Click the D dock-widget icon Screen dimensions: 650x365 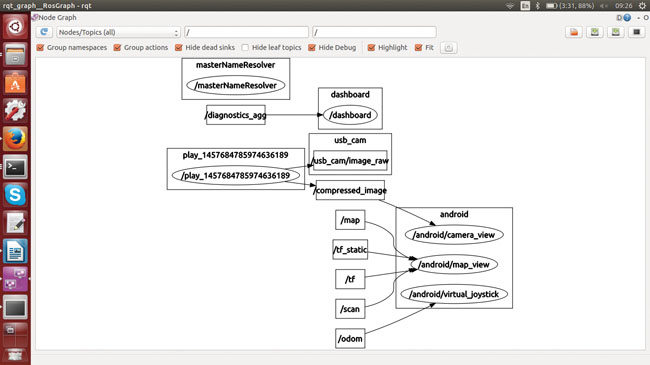[619, 17]
